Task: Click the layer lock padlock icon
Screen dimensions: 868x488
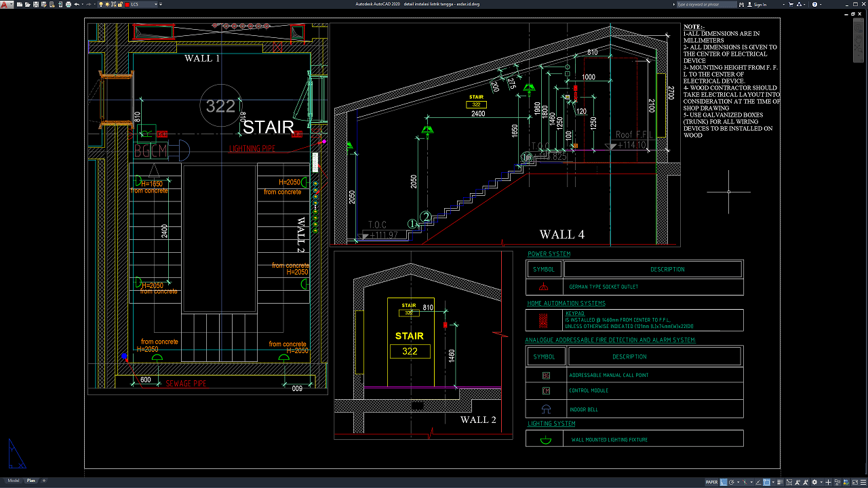Action: tap(120, 4)
